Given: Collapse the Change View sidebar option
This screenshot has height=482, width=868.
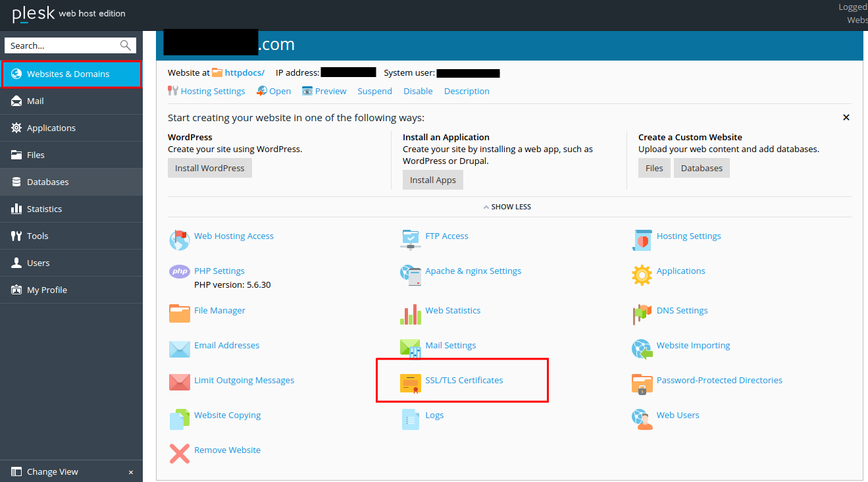Looking at the screenshot, I should click(x=130, y=472).
